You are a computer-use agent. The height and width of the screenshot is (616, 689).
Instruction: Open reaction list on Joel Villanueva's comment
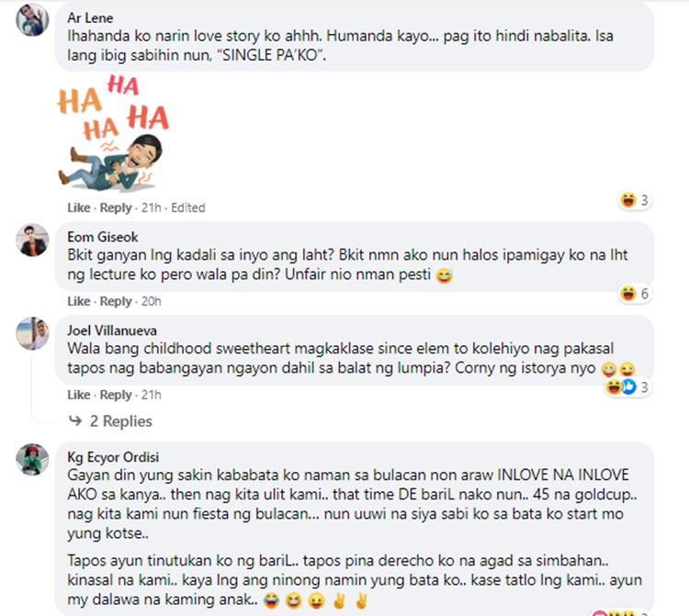click(627, 386)
